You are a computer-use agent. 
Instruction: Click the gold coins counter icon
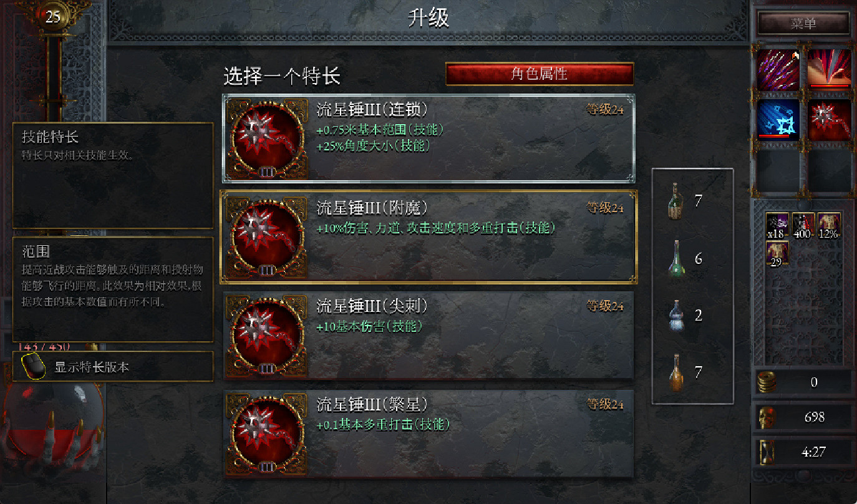tap(767, 382)
